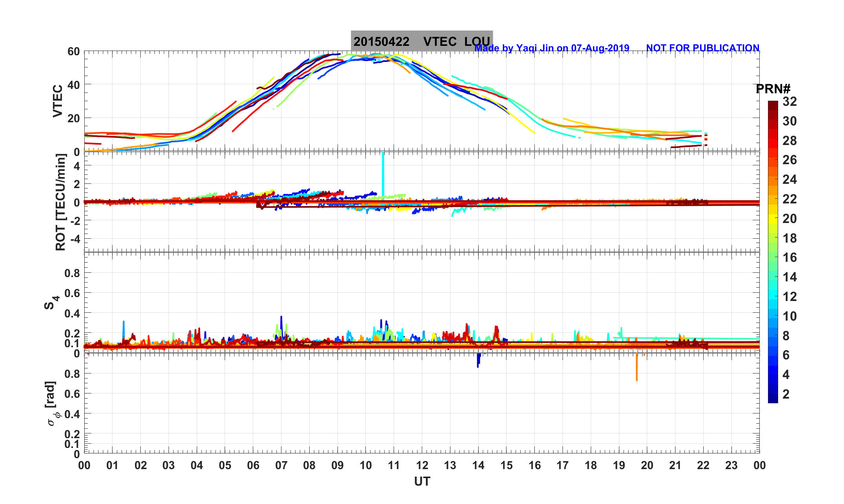844x504 pixels.
Task: Click the ROT [TECU/min] axis label
Action: tap(61, 202)
